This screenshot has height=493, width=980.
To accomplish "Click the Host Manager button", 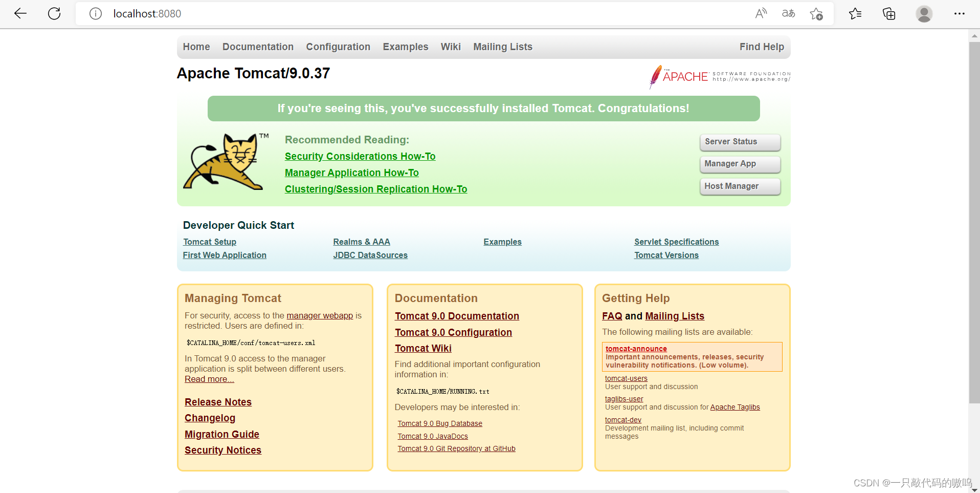I will click(740, 186).
